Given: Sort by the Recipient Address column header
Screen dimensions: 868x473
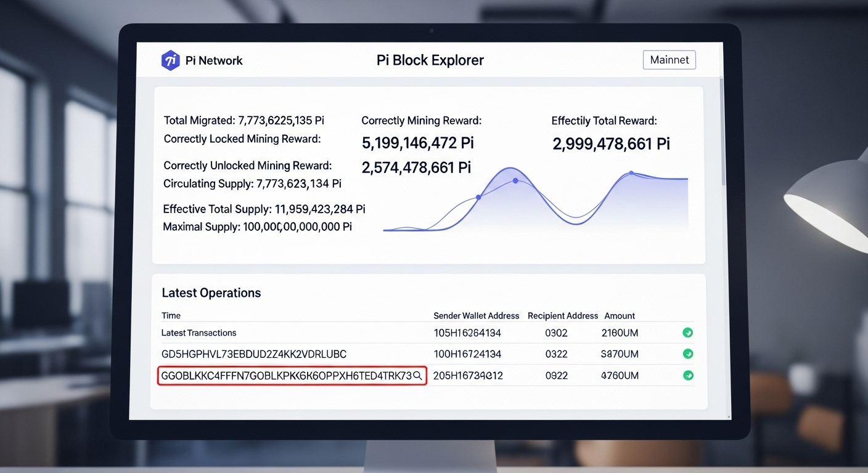Looking at the screenshot, I should click(562, 315).
